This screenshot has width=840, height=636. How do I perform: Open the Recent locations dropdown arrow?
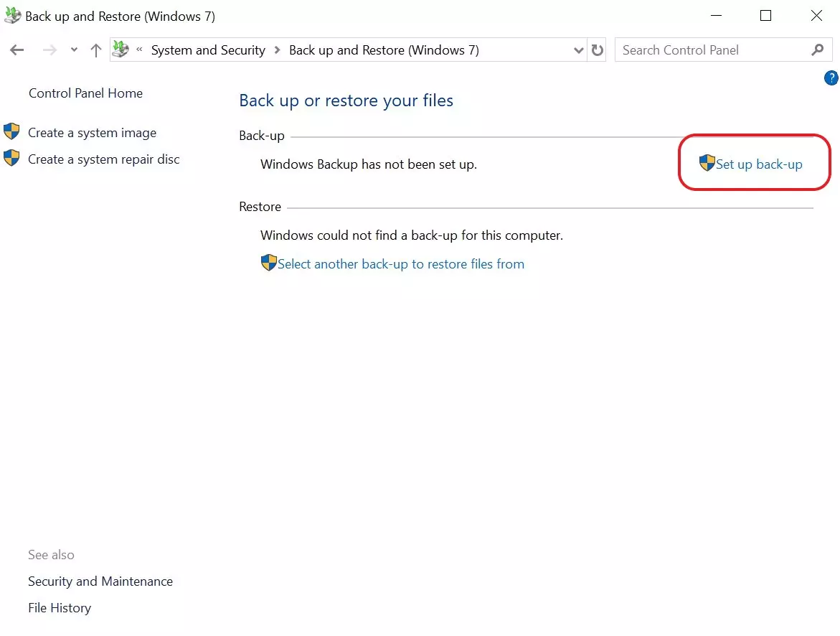[74, 50]
